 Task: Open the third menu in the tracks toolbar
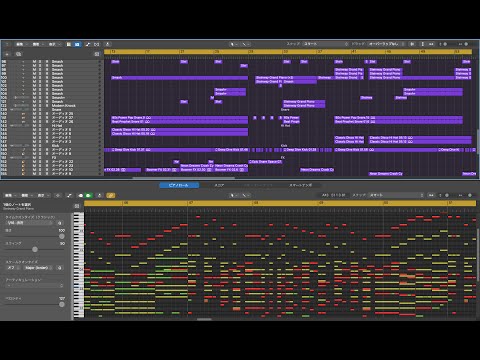click(54, 44)
